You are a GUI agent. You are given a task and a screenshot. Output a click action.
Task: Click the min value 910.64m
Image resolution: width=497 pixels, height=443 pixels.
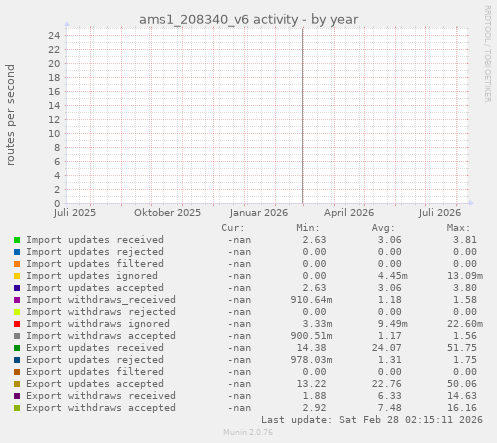click(x=311, y=300)
